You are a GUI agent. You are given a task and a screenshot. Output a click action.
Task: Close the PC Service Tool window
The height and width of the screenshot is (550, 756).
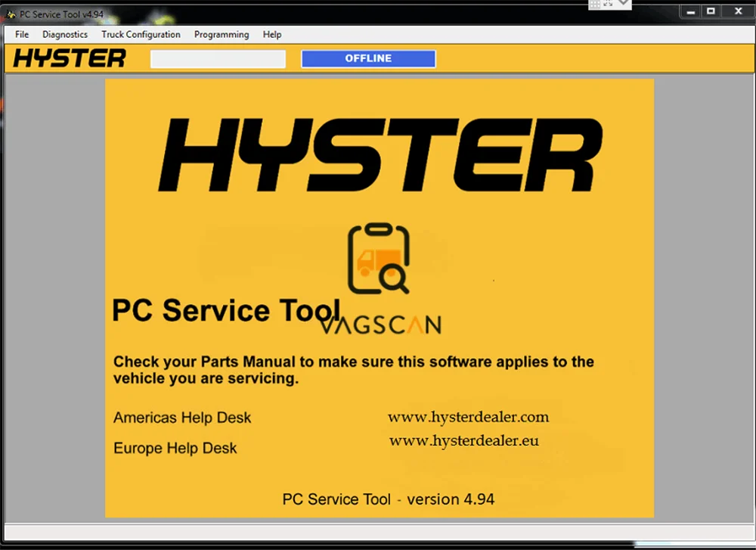(x=738, y=11)
